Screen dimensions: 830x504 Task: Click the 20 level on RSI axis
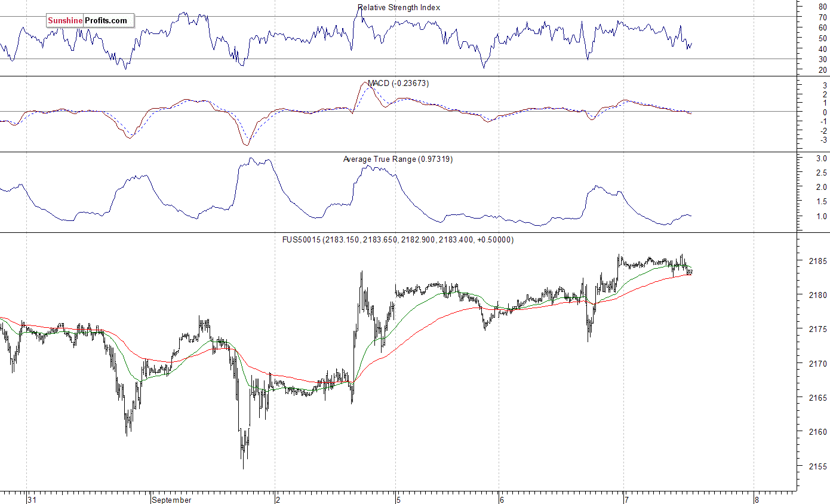pyautogui.click(x=823, y=70)
